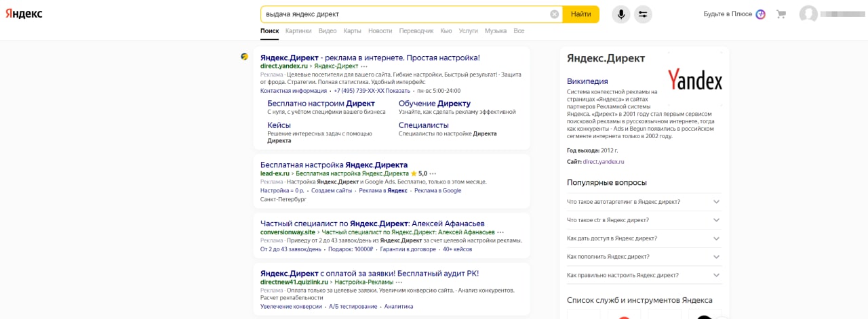This screenshot has height=319, width=868.
Task: Switch to the Услуги tab
Action: pyautogui.click(x=469, y=31)
